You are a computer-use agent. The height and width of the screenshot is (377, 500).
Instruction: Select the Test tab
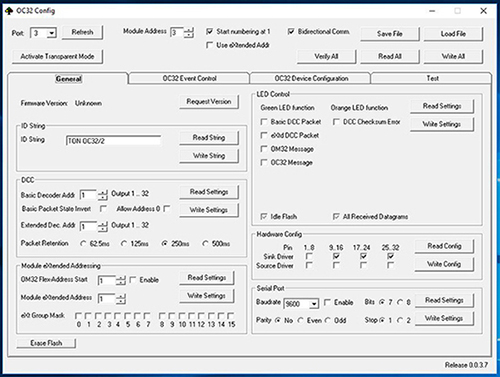pyautogui.click(x=432, y=78)
